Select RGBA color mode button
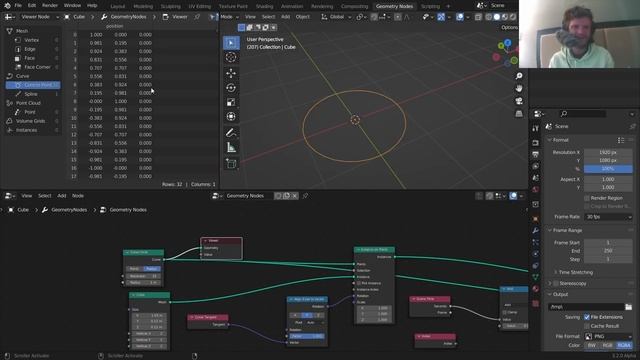This screenshot has width=640, height=360. pyautogui.click(x=624, y=345)
